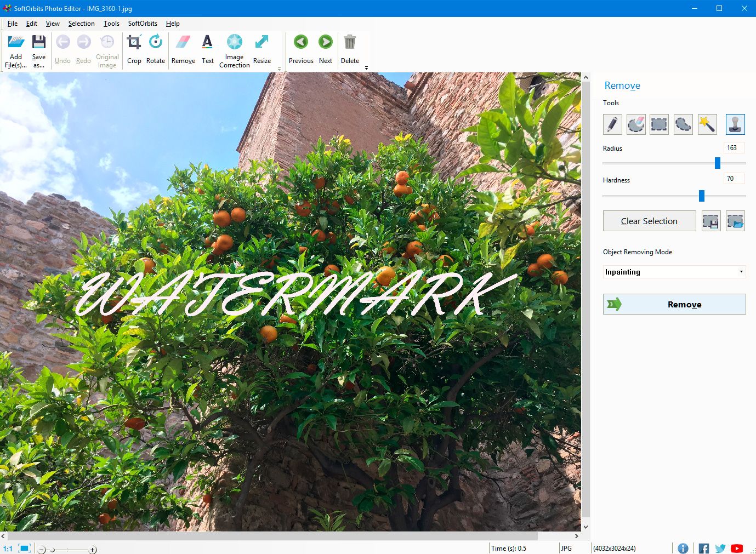756x554 pixels.
Task: Open the YouTube link icon
Action: tap(737, 548)
